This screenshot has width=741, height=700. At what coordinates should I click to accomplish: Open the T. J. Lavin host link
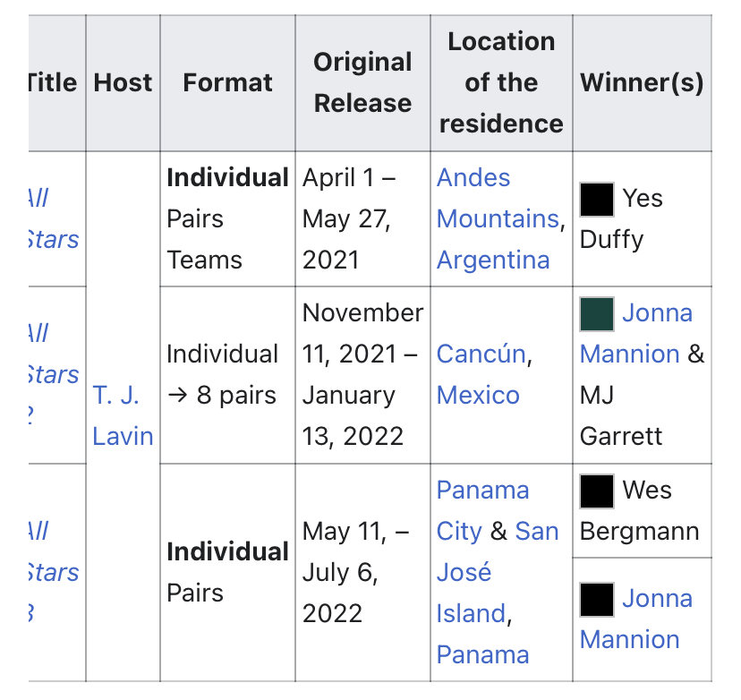(123, 415)
